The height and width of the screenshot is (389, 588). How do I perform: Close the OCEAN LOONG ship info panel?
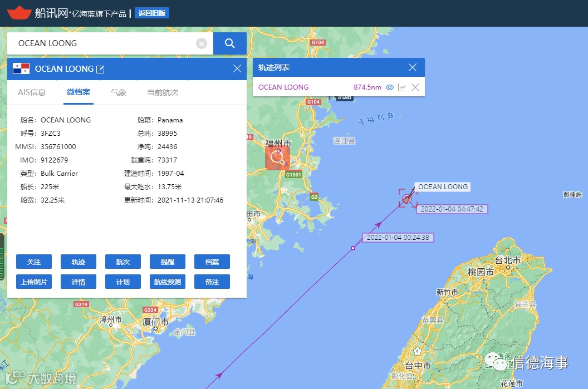point(237,68)
